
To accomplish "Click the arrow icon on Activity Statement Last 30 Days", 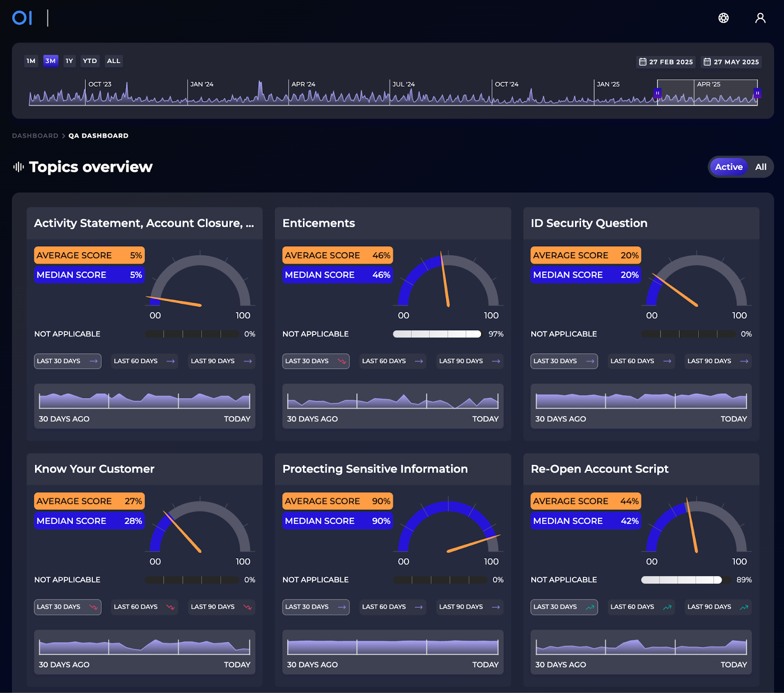I will tap(94, 361).
